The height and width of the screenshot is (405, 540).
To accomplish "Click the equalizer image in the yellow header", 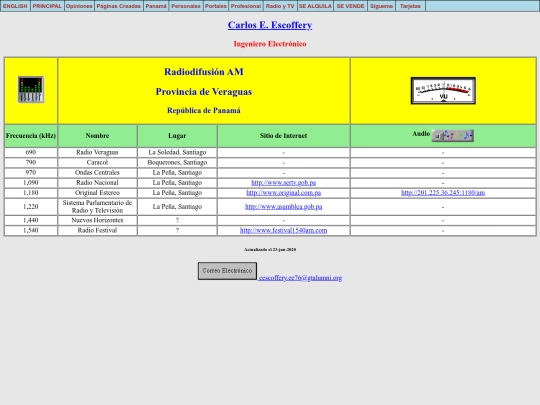I will point(31,90).
